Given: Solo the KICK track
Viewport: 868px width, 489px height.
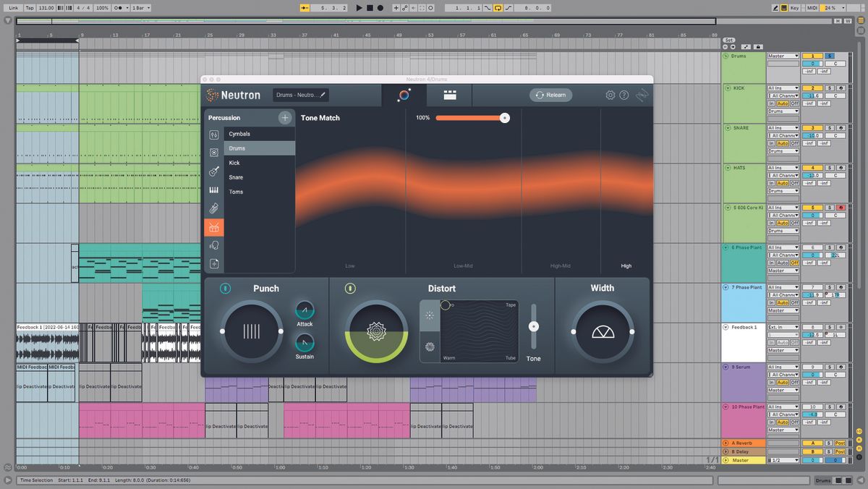Looking at the screenshot, I should (829, 88).
